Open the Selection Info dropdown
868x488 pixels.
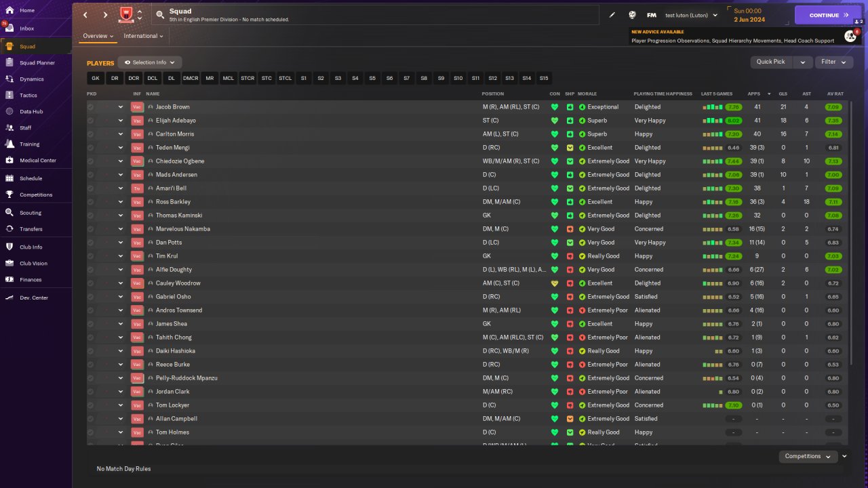[x=150, y=62]
